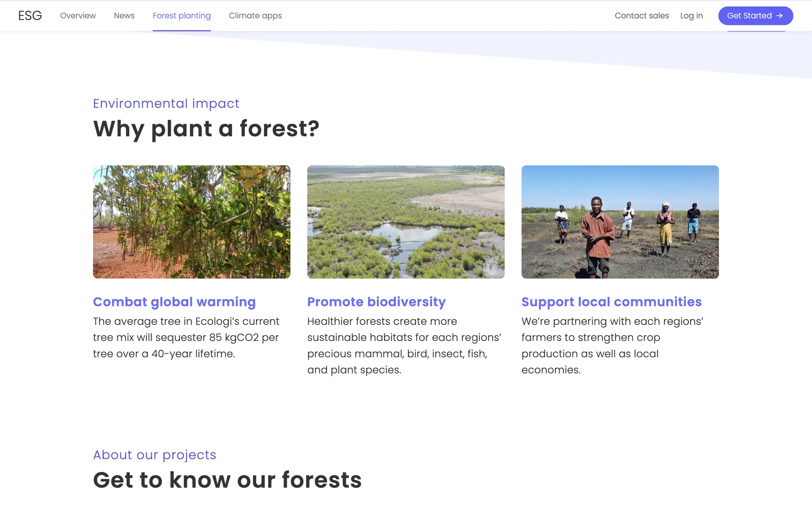Open the Overview nav item
This screenshot has height=508, width=812.
(78, 16)
